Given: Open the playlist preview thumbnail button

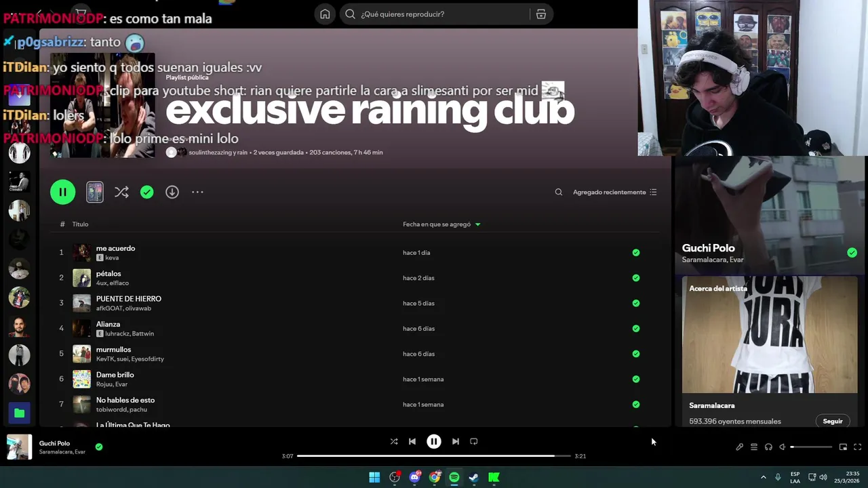Looking at the screenshot, I should pyautogui.click(x=95, y=192).
